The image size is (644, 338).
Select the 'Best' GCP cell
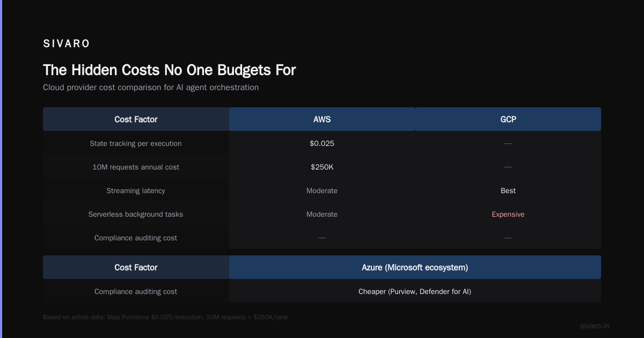[x=508, y=190]
